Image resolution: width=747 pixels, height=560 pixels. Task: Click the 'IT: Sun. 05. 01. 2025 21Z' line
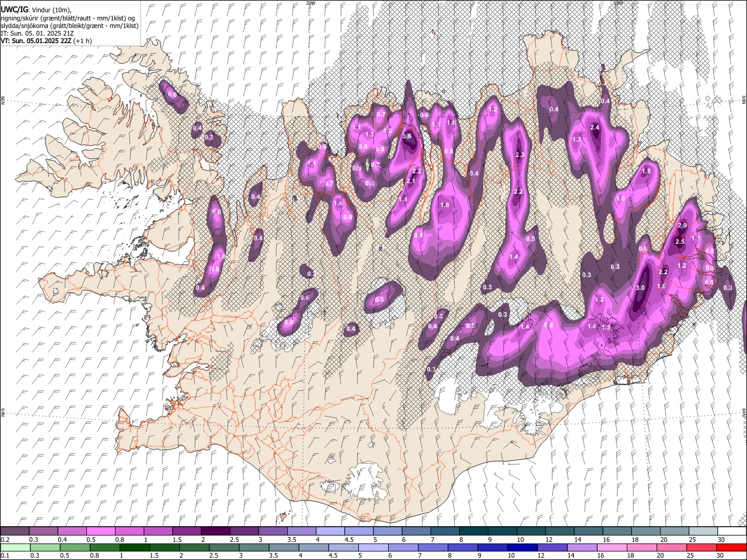[x=37, y=33]
